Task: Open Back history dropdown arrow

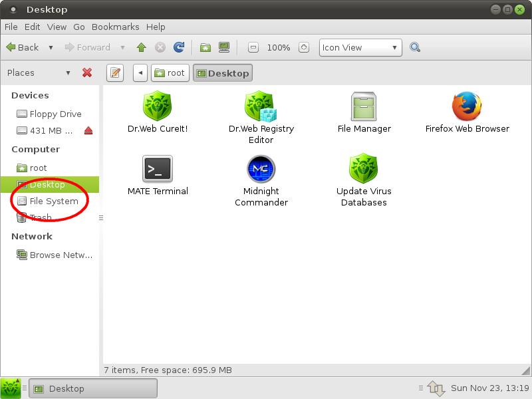Action: [51, 47]
